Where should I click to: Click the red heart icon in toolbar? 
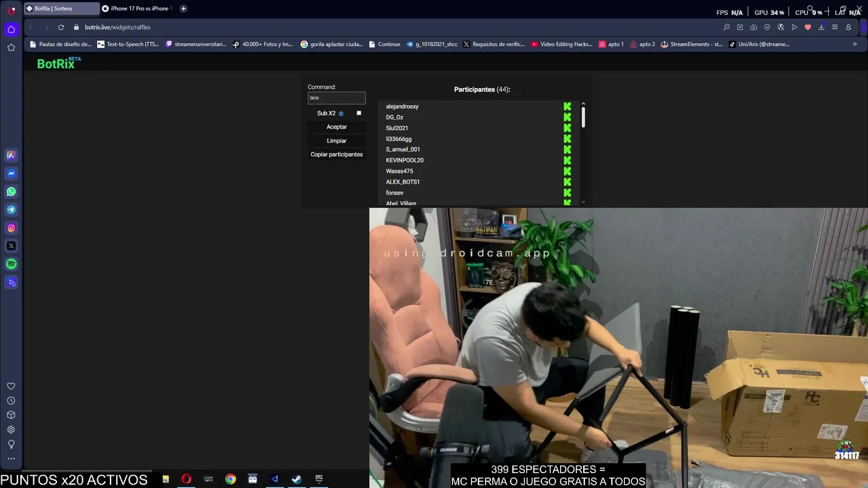(808, 27)
